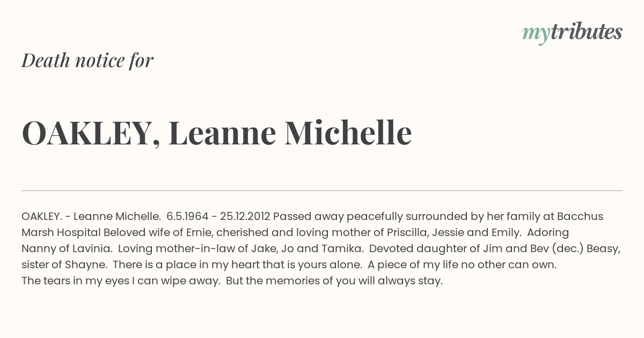Click the horizontal divider line under the name
The width and height of the screenshot is (644, 338).
pos(322,190)
